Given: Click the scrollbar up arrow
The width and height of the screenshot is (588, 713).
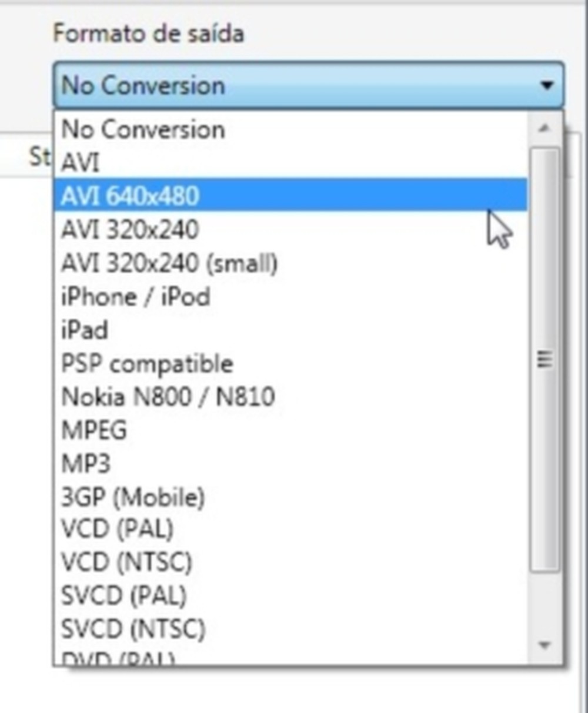Looking at the screenshot, I should tap(544, 128).
